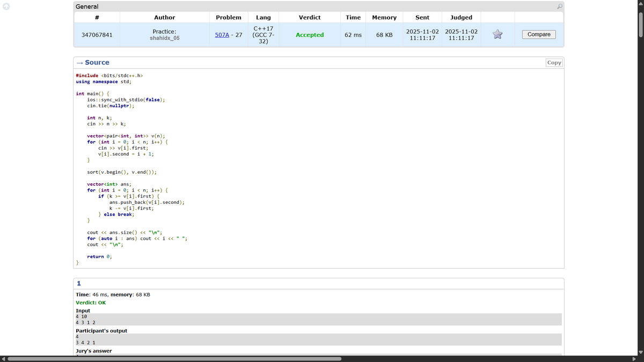Click the Jury's answer label
Viewport: 644px width, 362px height.
coord(94,351)
